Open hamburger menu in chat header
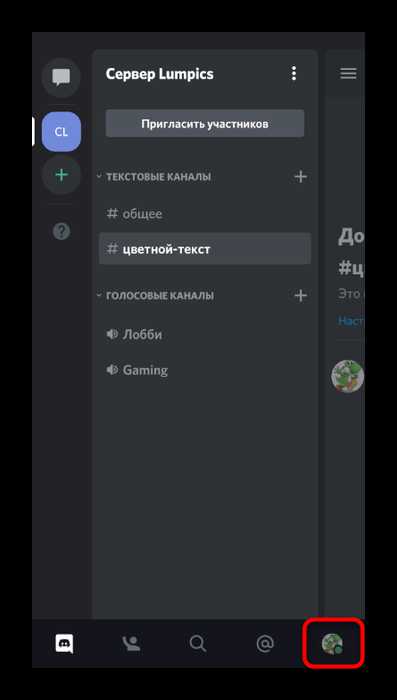Image resolution: width=397 pixels, height=700 pixels. tap(348, 74)
